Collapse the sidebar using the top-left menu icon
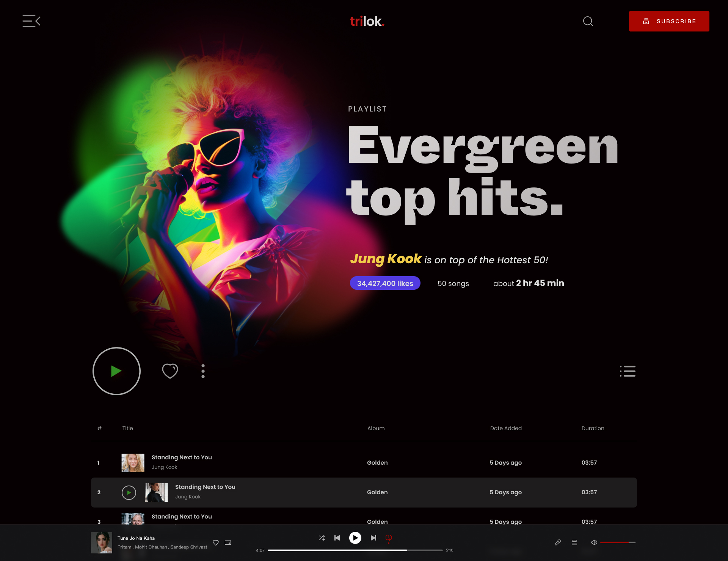This screenshot has width=728, height=561. pyautogui.click(x=31, y=21)
